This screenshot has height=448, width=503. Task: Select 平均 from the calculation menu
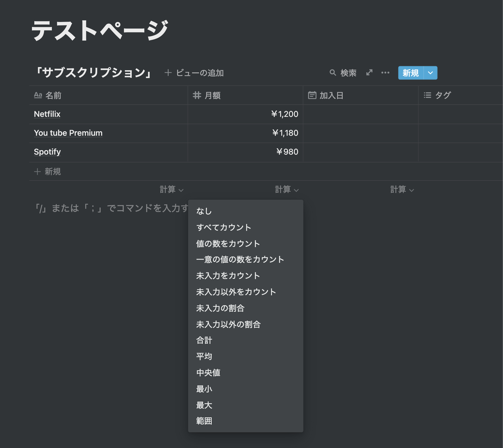pyautogui.click(x=204, y=356)
